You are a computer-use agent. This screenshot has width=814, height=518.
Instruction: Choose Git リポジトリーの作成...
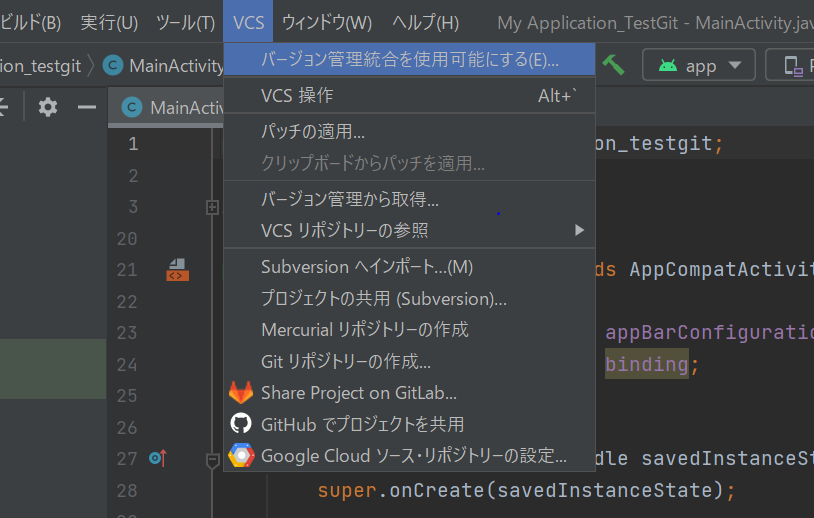tap(409, 361)
